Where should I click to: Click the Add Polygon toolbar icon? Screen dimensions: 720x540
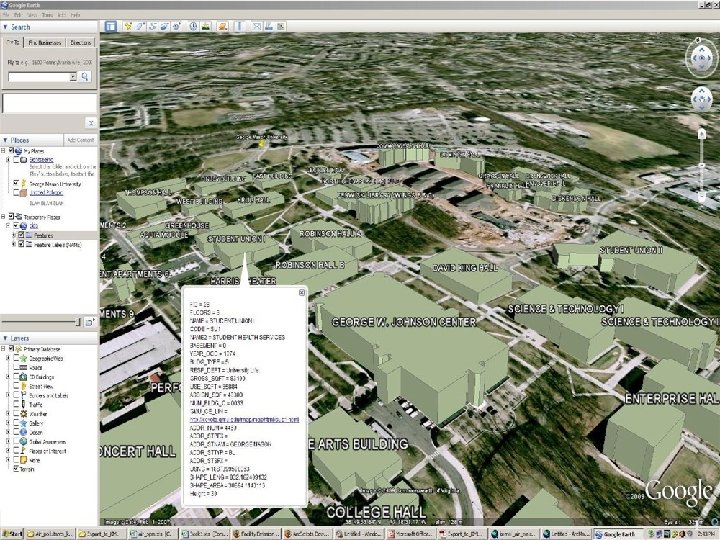[140, 27]
